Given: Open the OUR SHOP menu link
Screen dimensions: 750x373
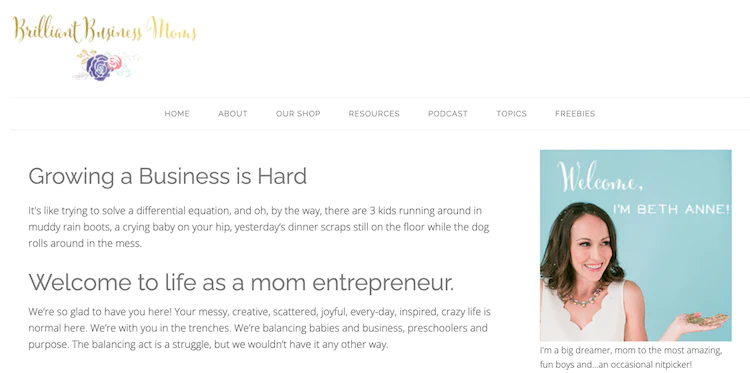Looking at the screenshot, I should pos(298,114).
